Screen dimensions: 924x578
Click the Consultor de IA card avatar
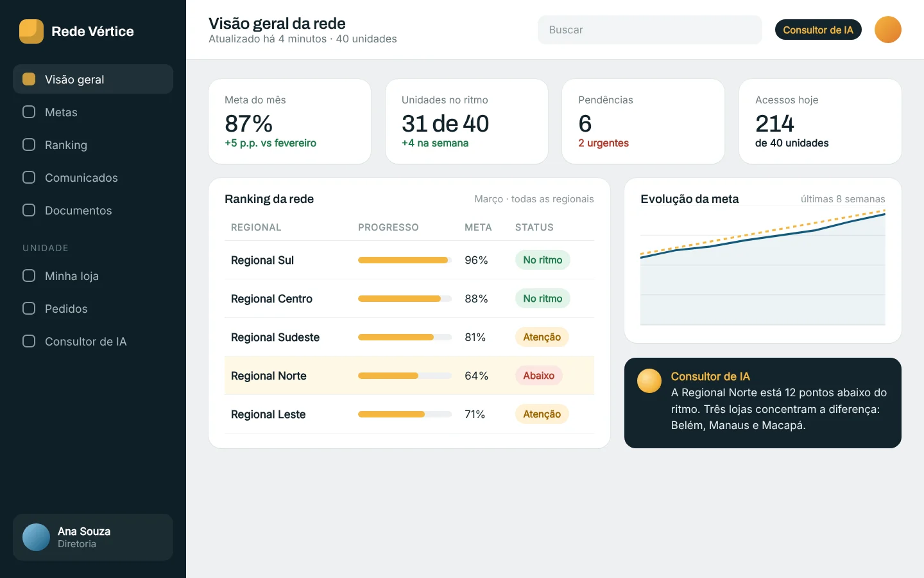point(649,381)
